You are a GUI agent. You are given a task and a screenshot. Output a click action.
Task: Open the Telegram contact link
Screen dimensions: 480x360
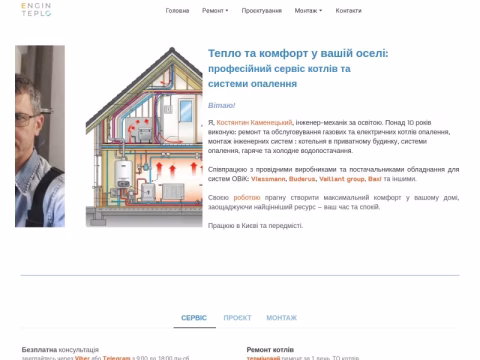pyautogui.click(x=116, y=358)
